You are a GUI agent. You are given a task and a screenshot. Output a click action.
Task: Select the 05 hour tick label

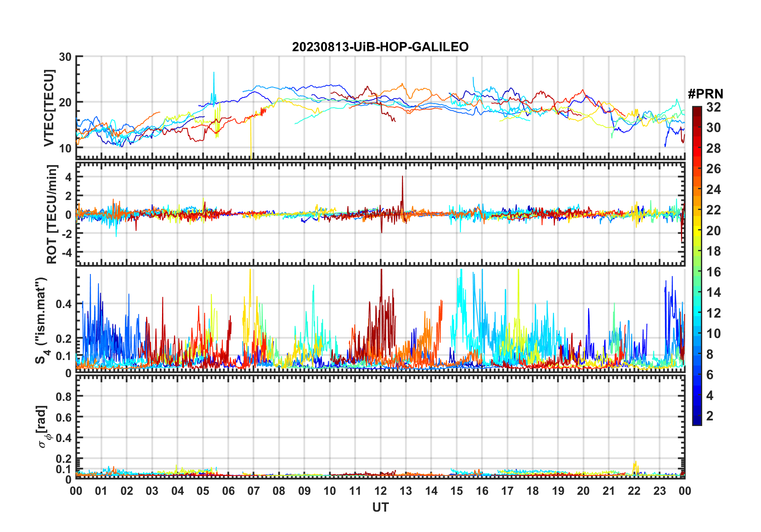[203, 491]
